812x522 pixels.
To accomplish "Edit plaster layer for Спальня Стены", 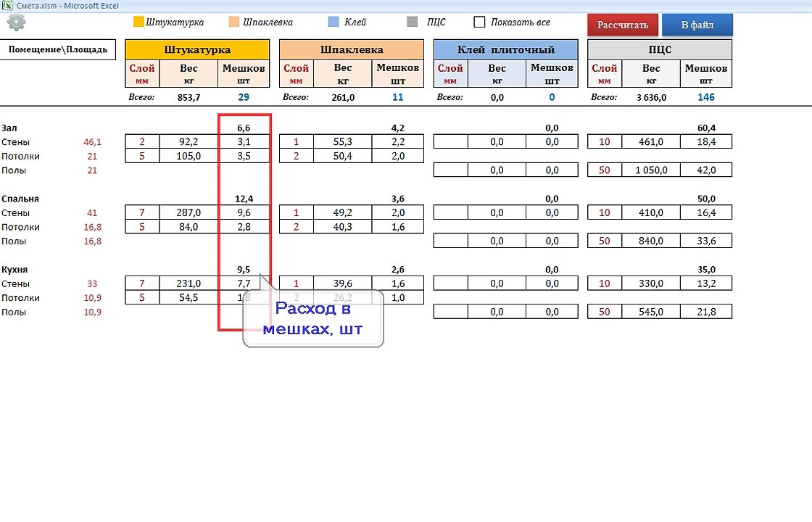I will [x=142, y=212].
